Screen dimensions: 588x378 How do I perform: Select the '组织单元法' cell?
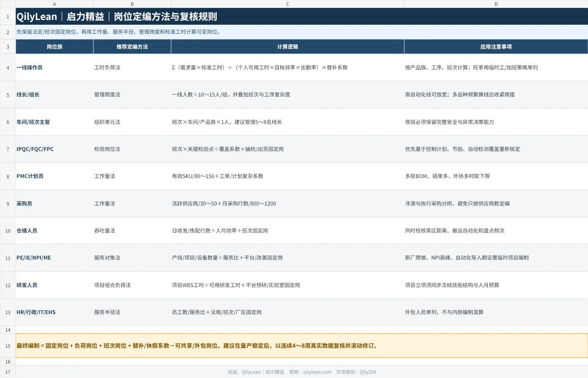[x=132, y=122]
